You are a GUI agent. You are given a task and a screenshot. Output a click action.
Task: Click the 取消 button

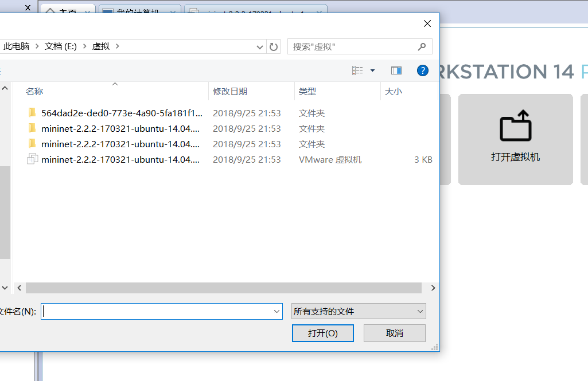tap(395, 333)
